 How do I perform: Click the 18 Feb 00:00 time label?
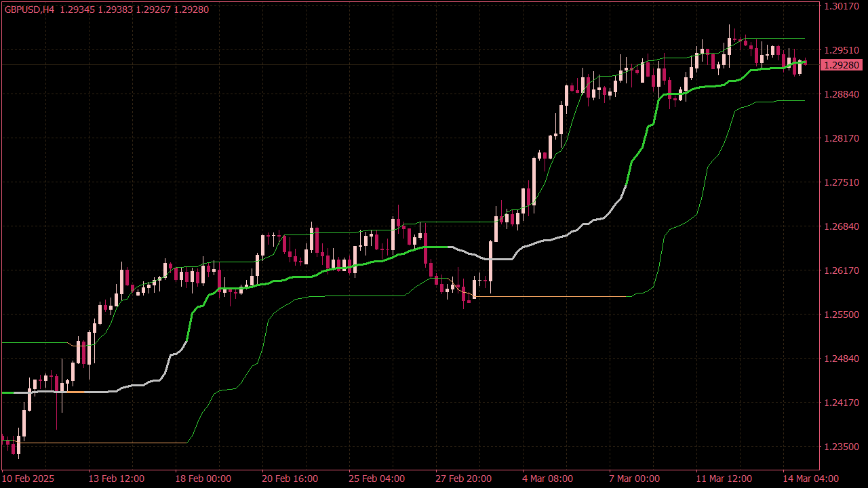pos(203,479)
